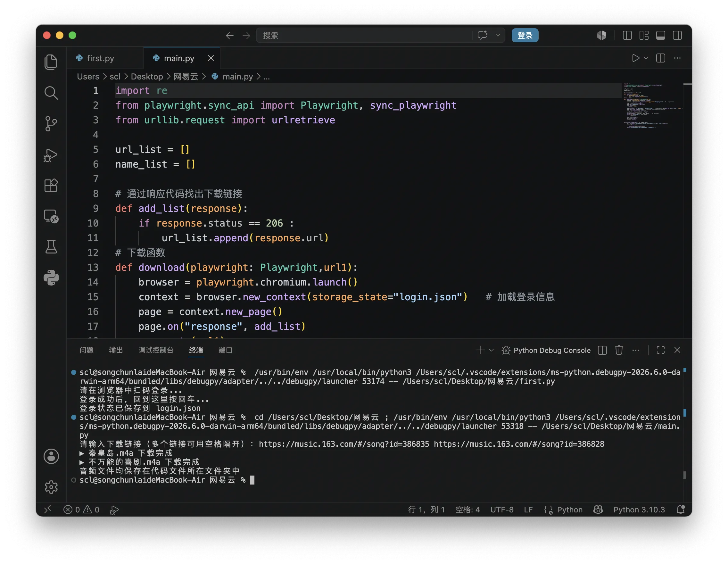Screen dimensions: 728x564
Task: Click the debug status bar icon
Action: click(x=114, y=510)
